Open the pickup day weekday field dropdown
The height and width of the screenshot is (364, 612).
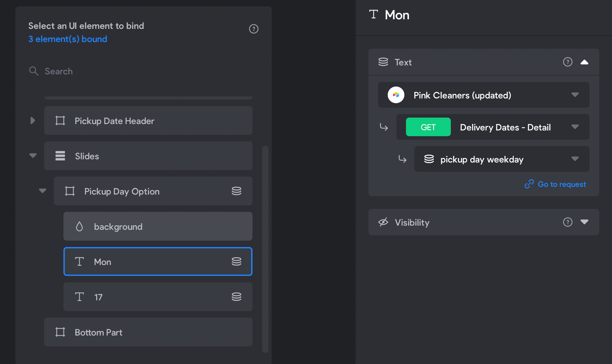(x=501, y=159)
